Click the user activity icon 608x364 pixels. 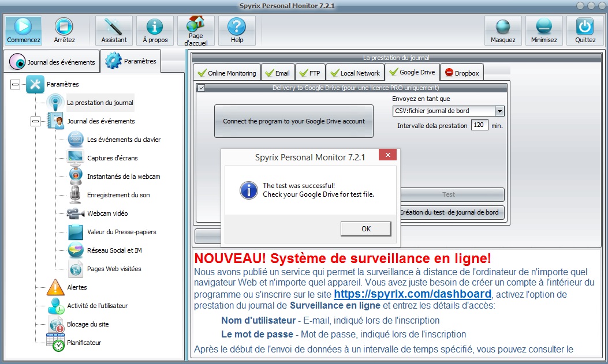click(x=56, y=306)
